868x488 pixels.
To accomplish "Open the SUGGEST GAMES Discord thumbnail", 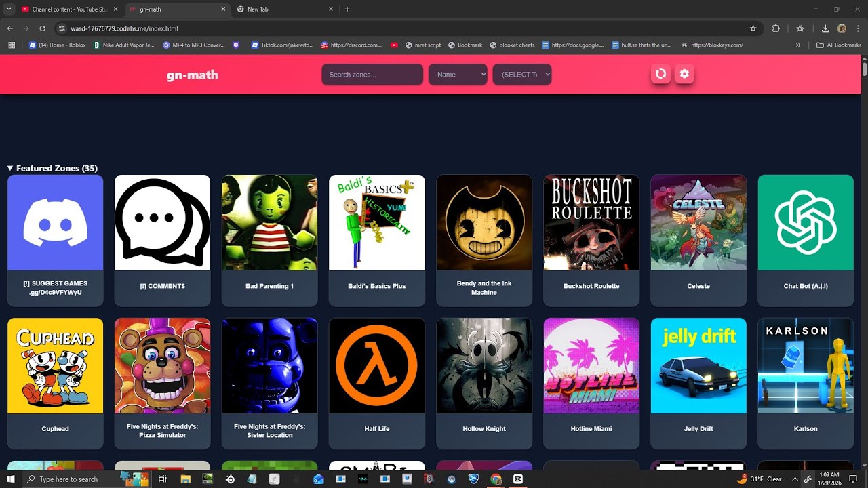I will tap(55, 222).
